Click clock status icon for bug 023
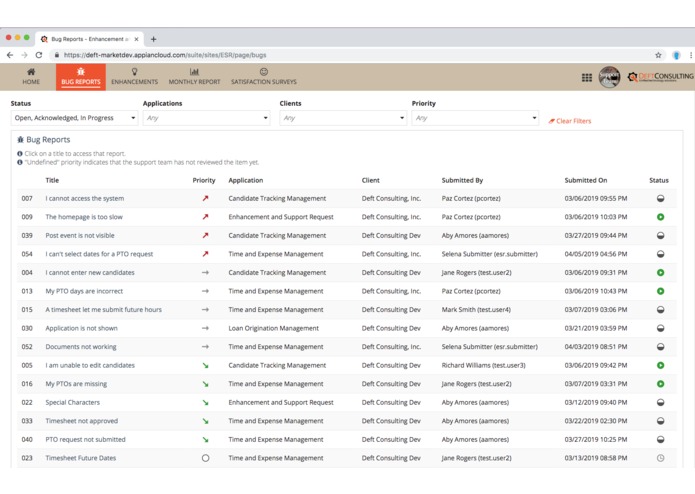The height and width of the screenshot is (494, 695). (660, 458)
